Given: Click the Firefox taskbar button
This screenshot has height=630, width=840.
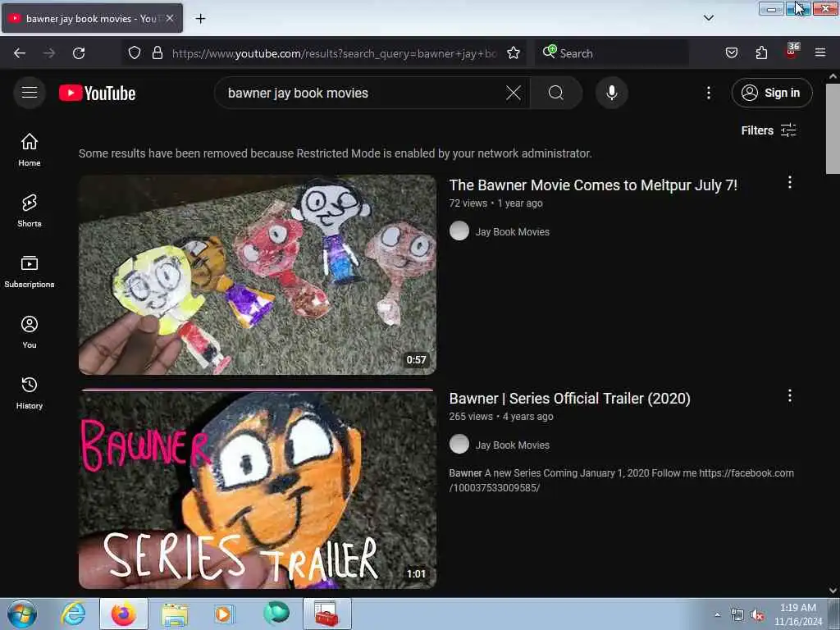Looking at the screenshot, I should [x=123, y=614].
